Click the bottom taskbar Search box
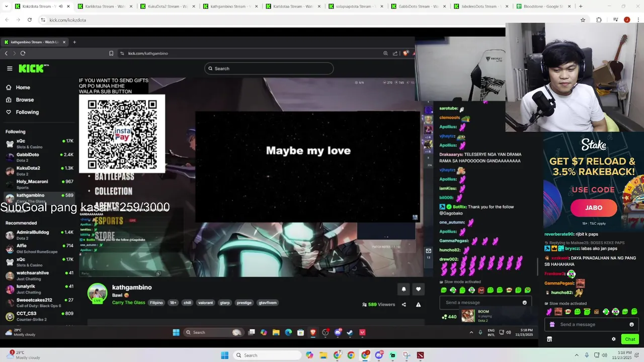This screenshot has height=362, width=644. coord(267,355)
